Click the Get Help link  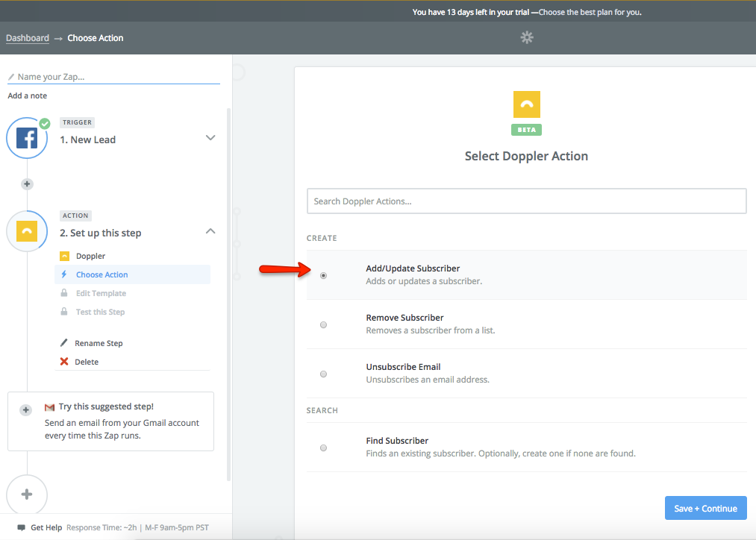46,527
